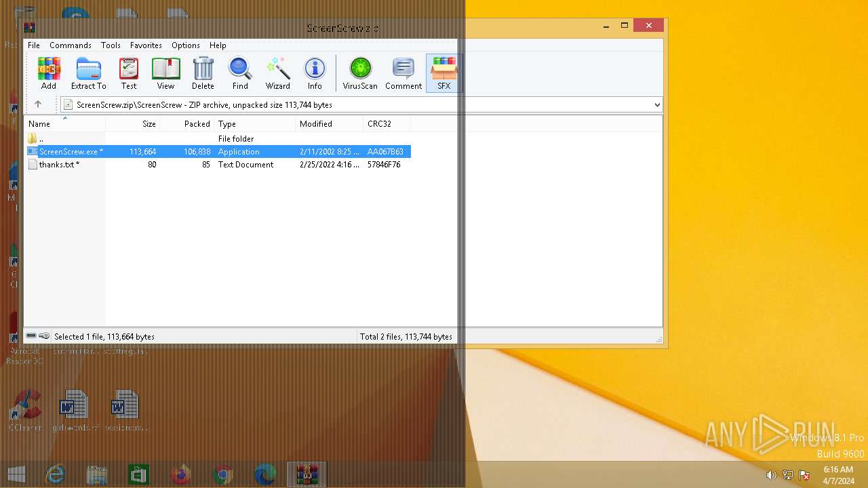Click the taskbar clock 6:16 AM
868x488 pixels.
838,470
